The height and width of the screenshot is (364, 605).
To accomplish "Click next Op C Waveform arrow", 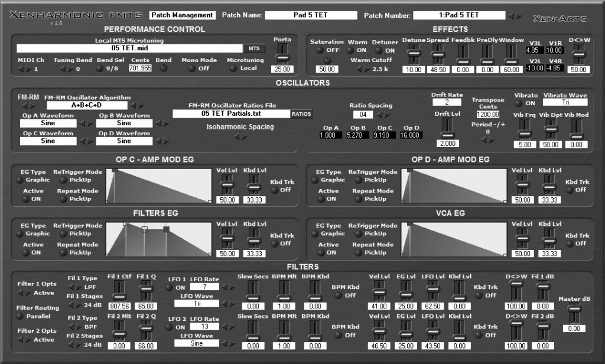I will [90, 141].
